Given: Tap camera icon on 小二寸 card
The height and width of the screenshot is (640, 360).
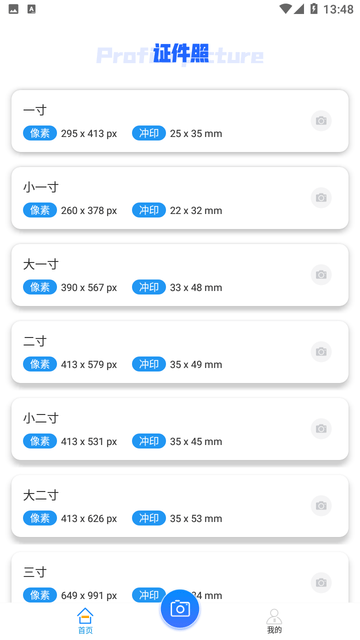Looking at the screenshot, I should [321, 429].
